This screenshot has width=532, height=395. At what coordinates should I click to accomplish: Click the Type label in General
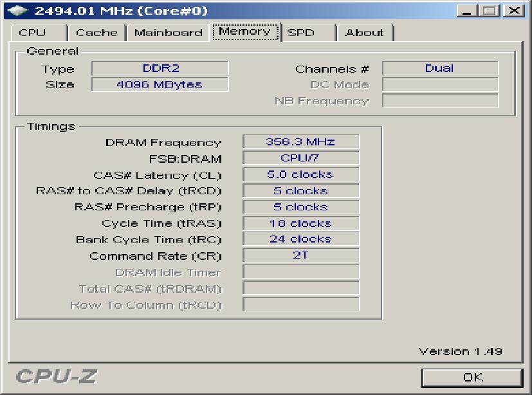[59, 69]
